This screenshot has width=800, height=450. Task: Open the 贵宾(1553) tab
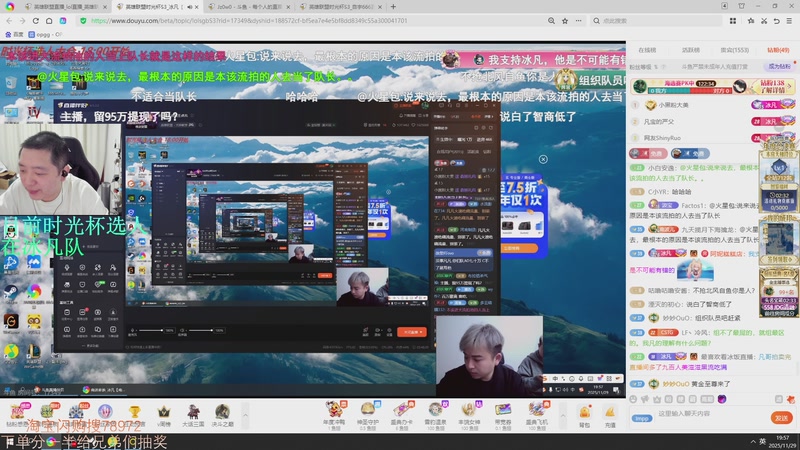pos(734,50)
